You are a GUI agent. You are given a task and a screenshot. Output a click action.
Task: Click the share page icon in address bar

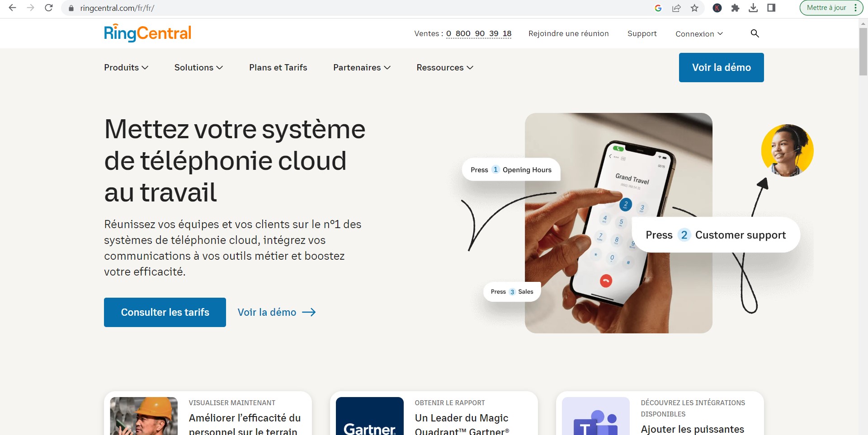click(x=676, y=8)
